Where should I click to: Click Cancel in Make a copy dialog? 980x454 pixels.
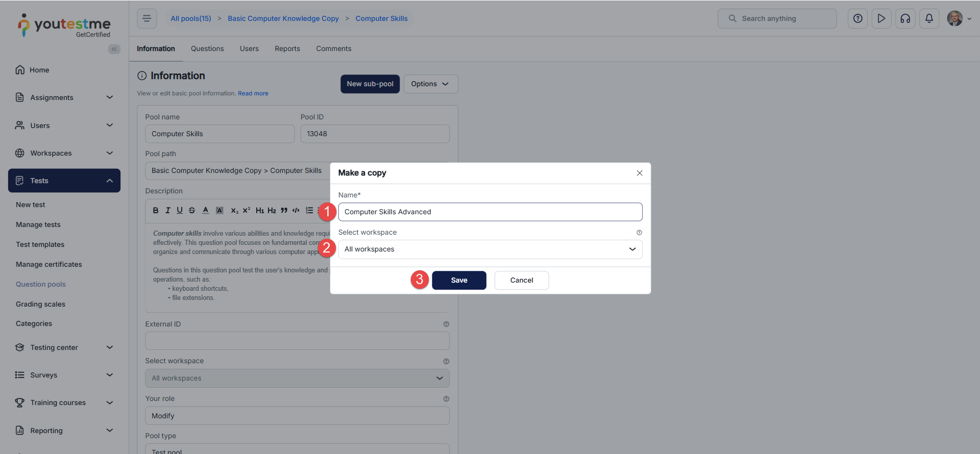(x=521, y=281)
